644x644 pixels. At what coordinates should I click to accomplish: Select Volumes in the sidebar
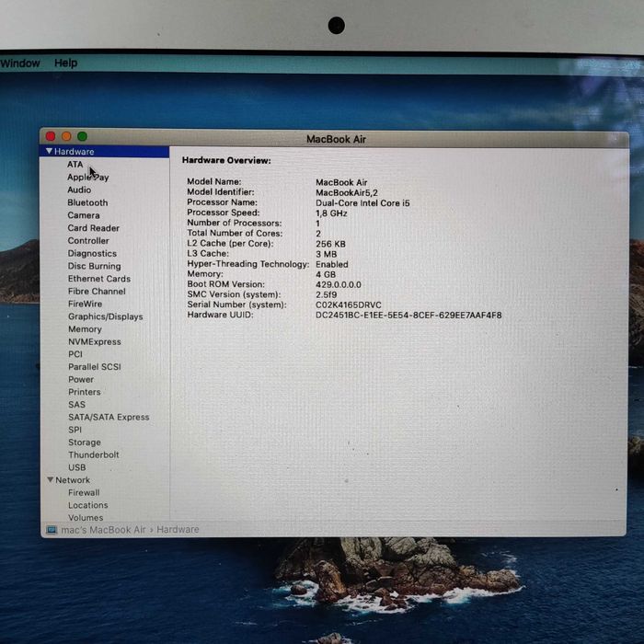pos(86,517)
